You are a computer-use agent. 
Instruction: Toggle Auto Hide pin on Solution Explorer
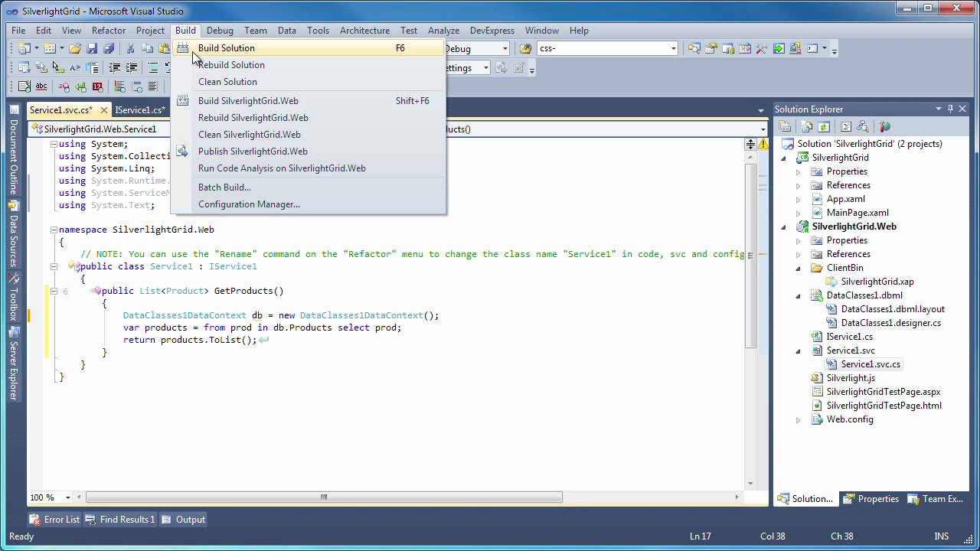click(950, 109)
